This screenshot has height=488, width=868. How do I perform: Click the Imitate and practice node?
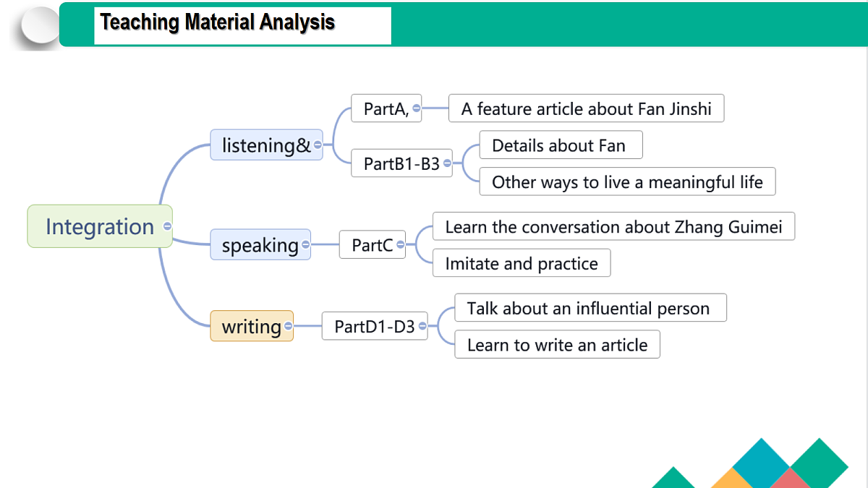tap(522, 263)
